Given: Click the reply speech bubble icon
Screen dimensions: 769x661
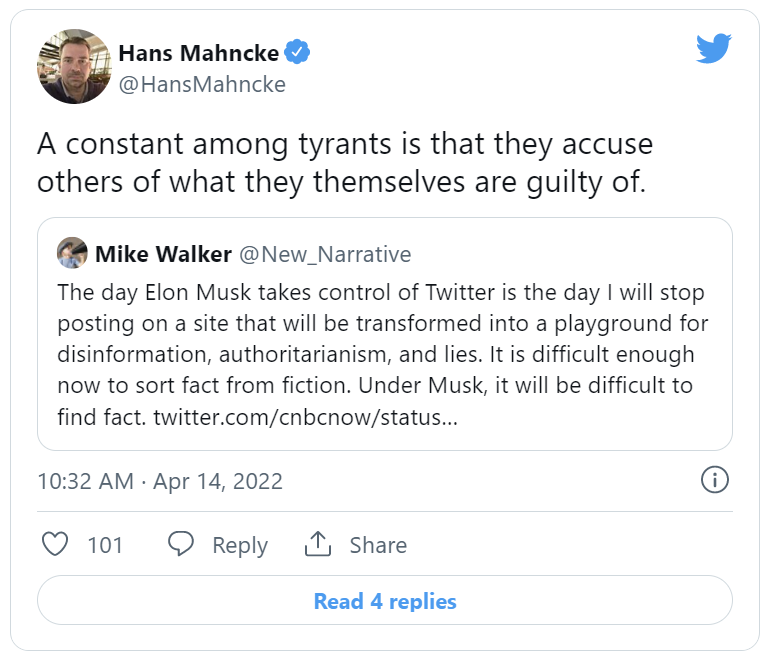Looking at the screenshot, I should coord(181,545).
